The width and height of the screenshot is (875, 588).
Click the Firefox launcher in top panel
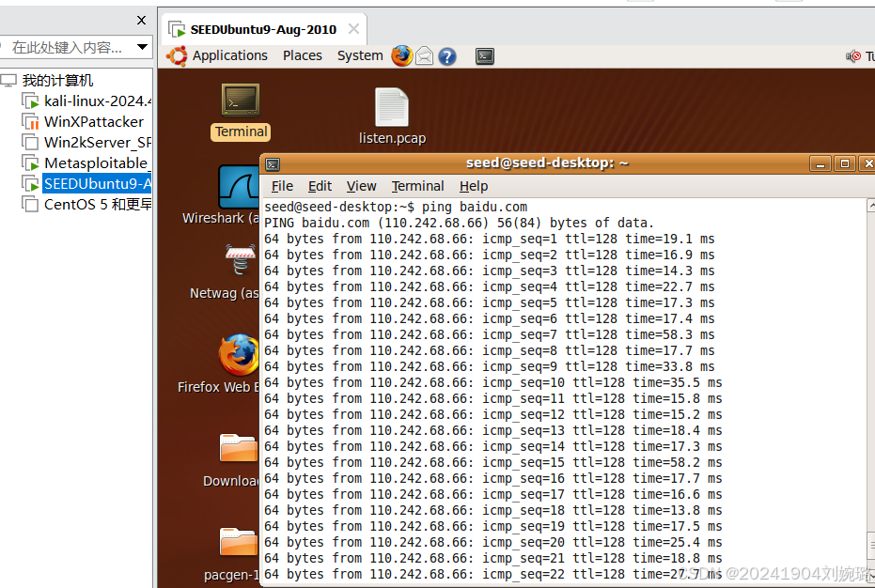coord(402,55)
